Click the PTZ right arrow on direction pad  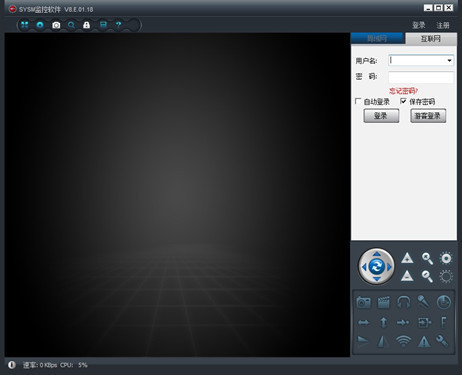pos(389,267)
